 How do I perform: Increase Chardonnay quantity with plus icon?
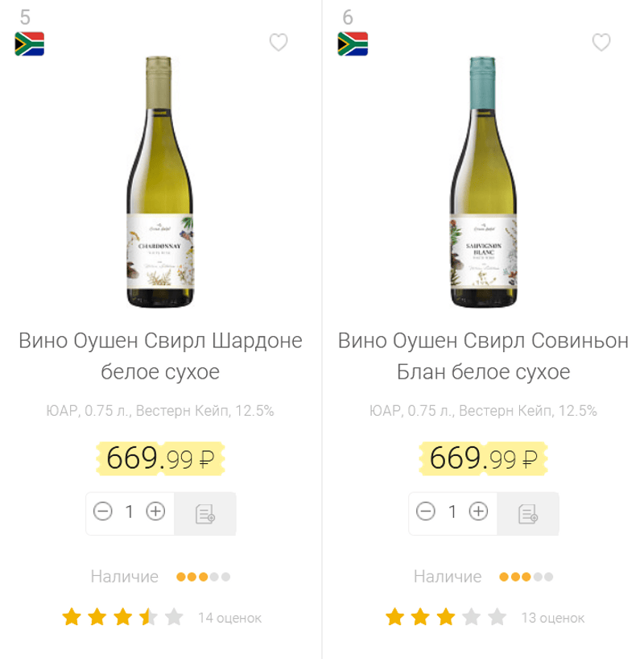tap(155, 512)
